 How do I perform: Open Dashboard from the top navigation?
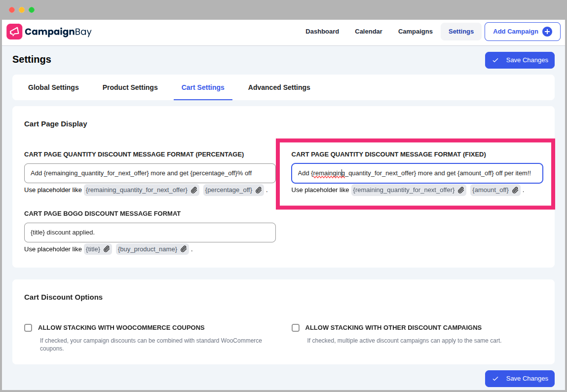(322, 32)
